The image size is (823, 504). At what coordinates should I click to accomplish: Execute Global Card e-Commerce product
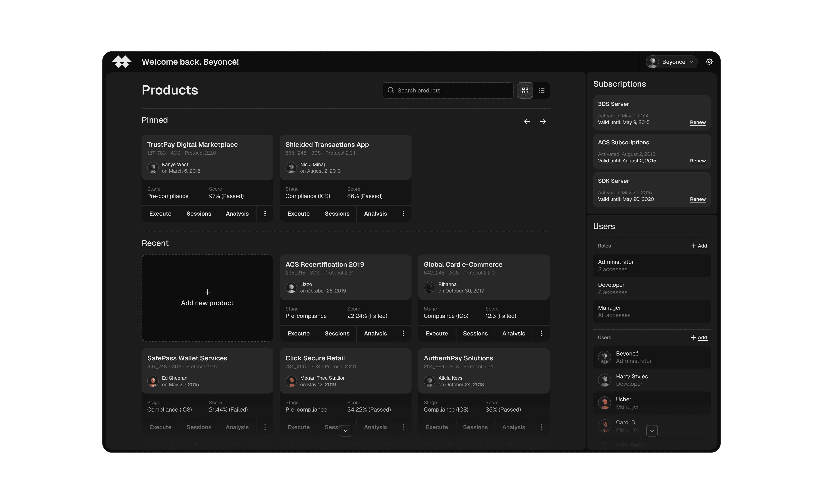[436, 334]
